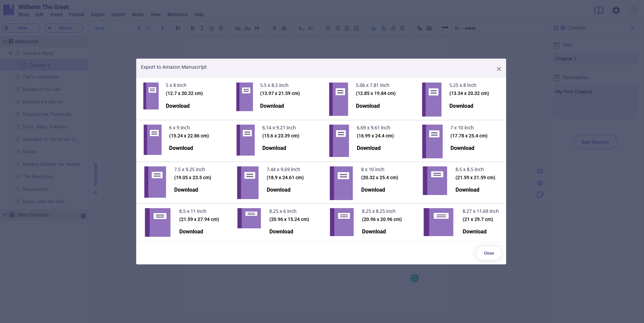The width and height of the screenshot is (644, 323).
Task: Click the 8.5 x 8.5 inch book icon
Action: (x=435, y=181)
